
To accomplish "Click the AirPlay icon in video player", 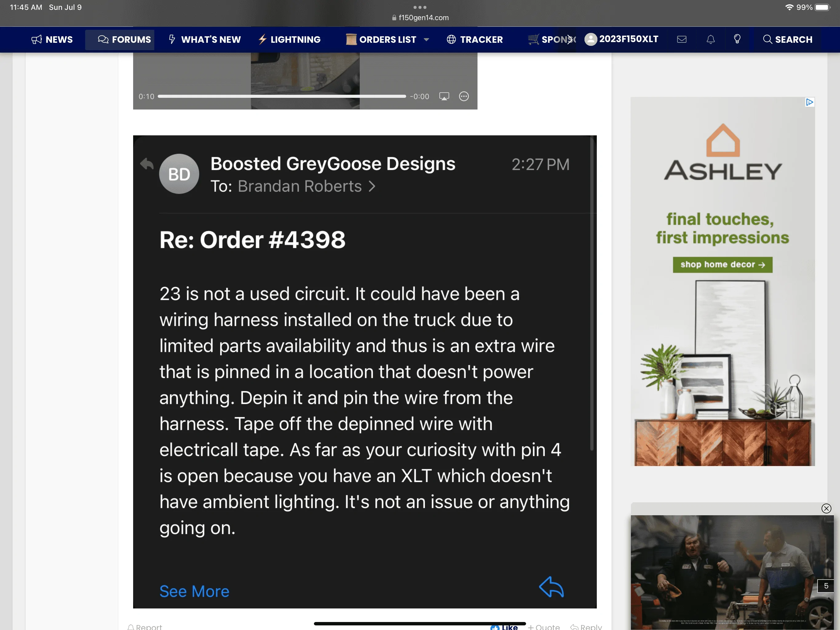I will point(444,96).
